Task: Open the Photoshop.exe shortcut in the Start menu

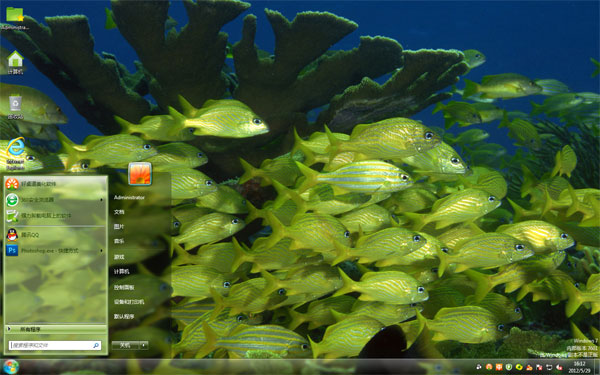Action: click(x=55, y=251)
